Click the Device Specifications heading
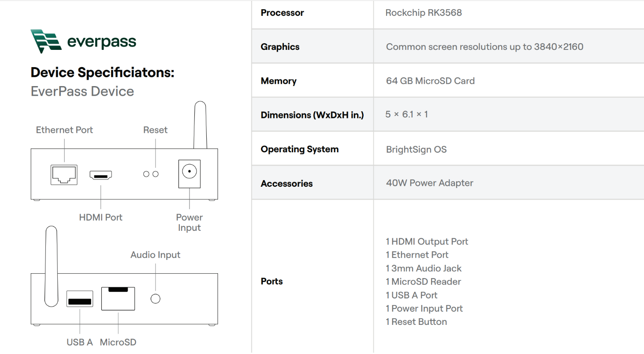 click(x=102, y=72)
